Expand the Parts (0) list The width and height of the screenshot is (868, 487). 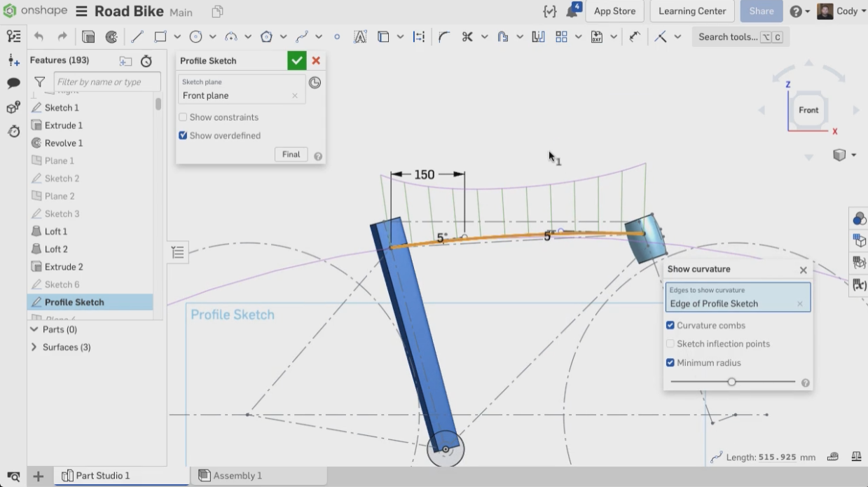(34, 329)
